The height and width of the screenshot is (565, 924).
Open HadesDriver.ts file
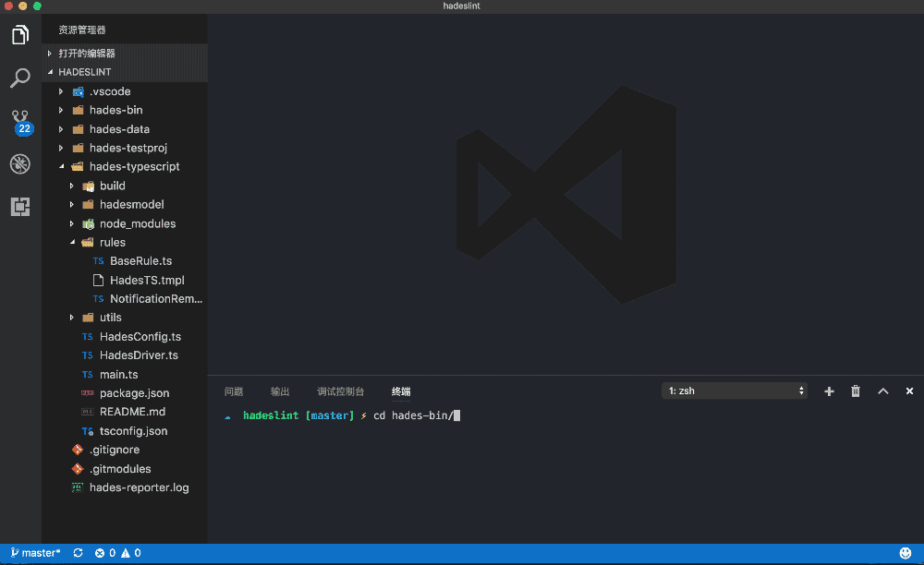pyautogui.click(x=140, y=355)
